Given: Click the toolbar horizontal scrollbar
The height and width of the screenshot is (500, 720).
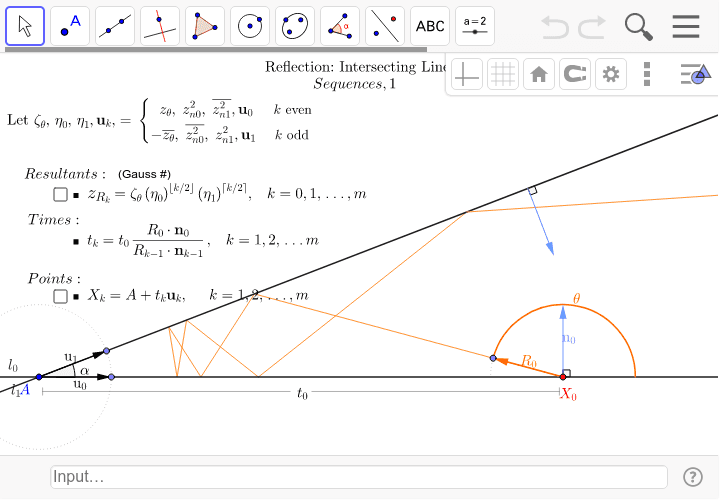Looking at the screenshot, I should pos(216,49).
